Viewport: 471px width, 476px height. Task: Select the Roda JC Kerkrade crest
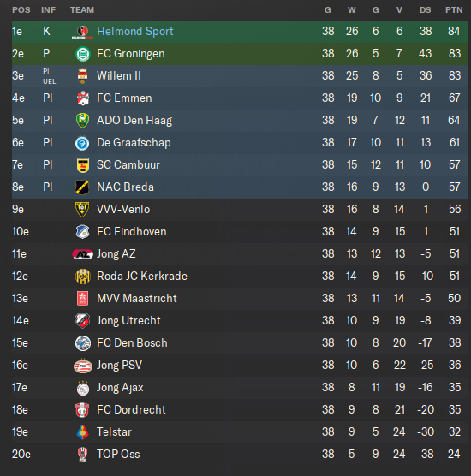click(x=82, y=277)
